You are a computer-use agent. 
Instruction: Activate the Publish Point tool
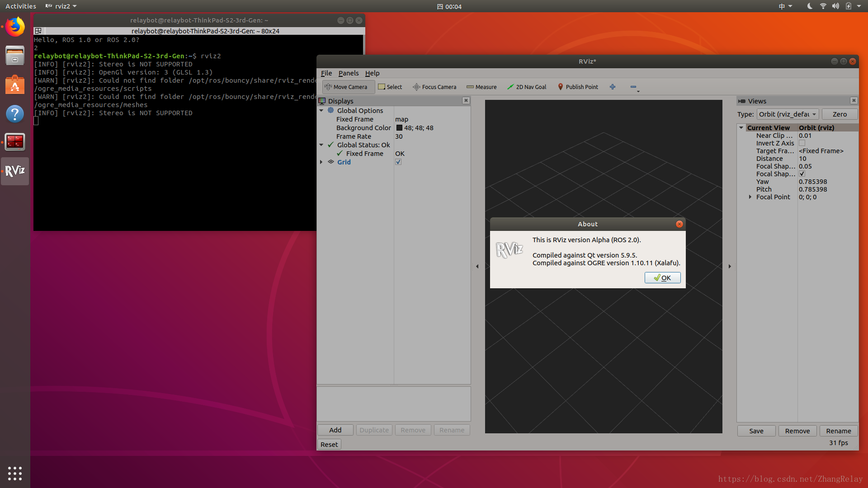(578, 87)
